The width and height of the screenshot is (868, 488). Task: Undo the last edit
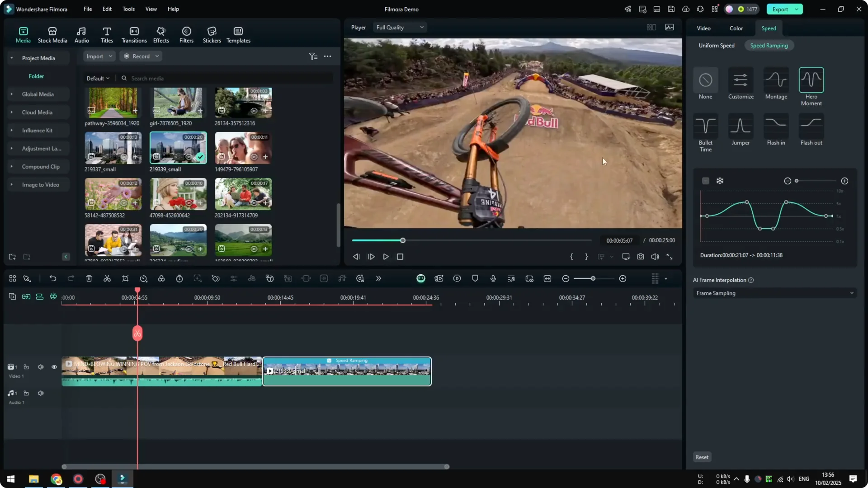pos(53,278)
